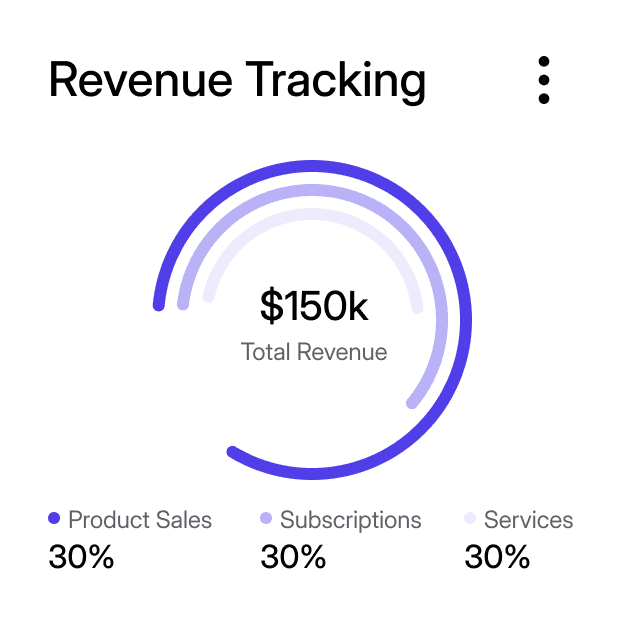Click the Services legend label

pos(528,519)
